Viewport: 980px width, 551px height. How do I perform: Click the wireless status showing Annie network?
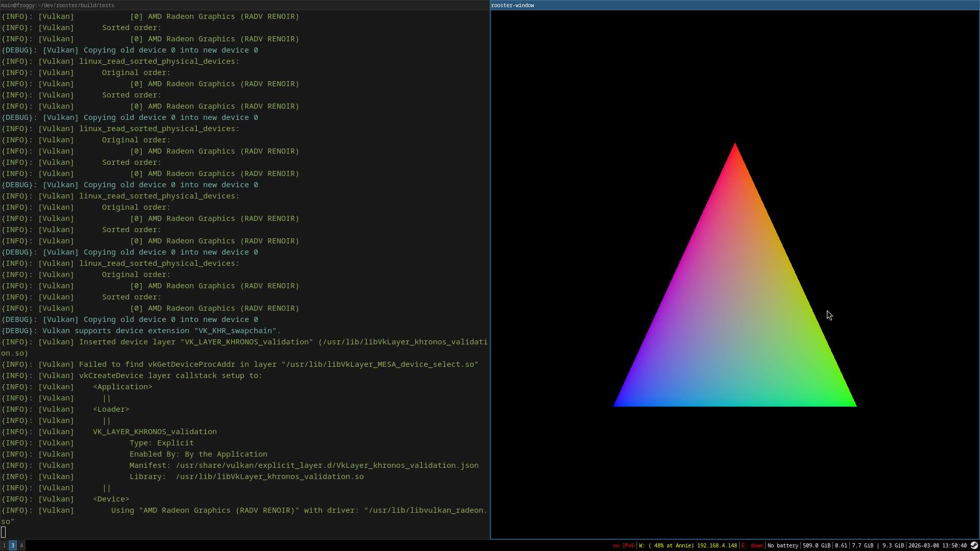[x=688, y=545]
